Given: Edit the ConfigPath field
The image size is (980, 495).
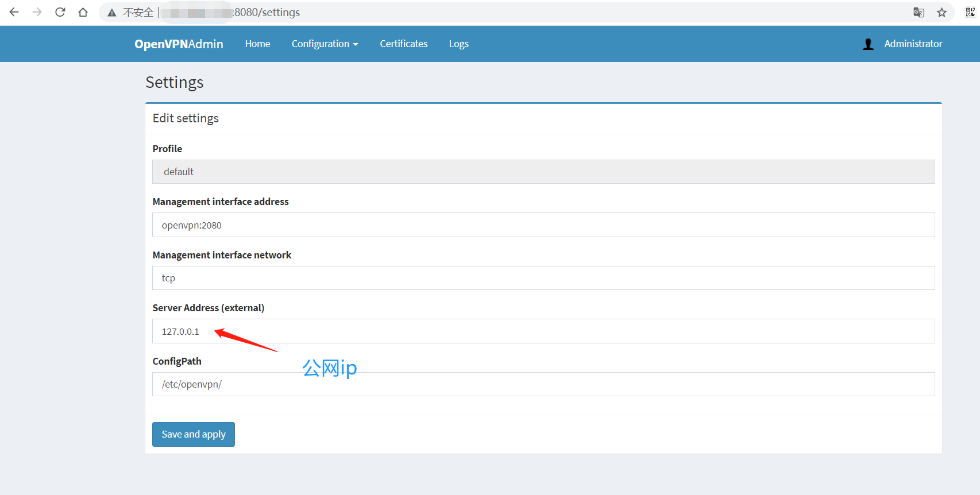Looking at the screenshot, I should click(x=543, y=384).
